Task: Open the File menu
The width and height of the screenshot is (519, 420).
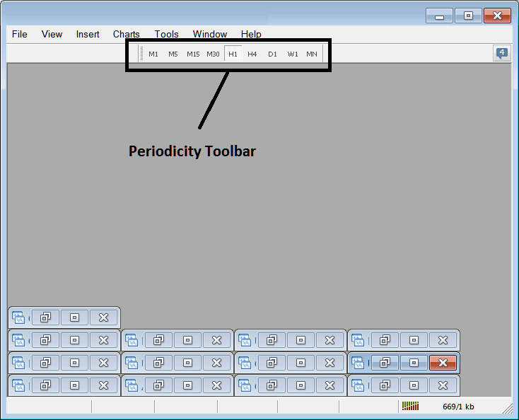Action: 20,34
